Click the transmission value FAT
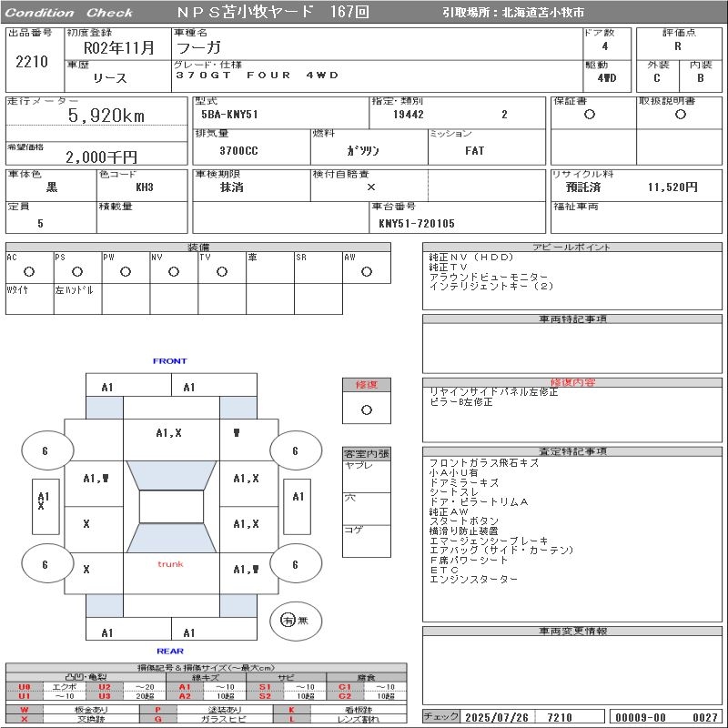This screenshot has width=728, height=728. coord(474,151)
